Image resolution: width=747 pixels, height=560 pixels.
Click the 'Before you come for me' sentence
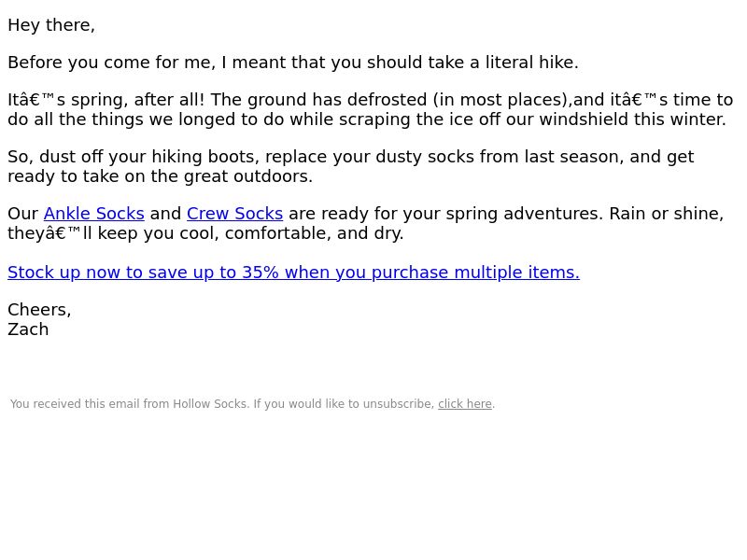[x=293, y=63]
